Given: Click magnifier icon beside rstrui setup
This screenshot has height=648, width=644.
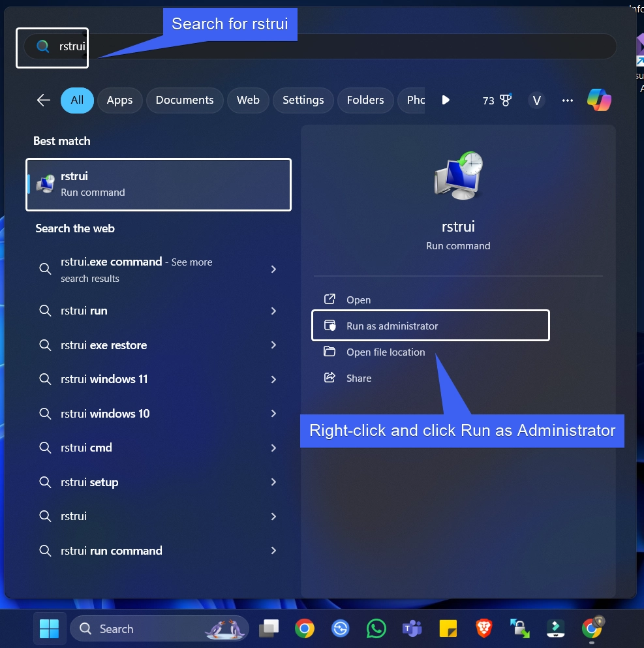Looking at the screenshot, I should point(45,482).
